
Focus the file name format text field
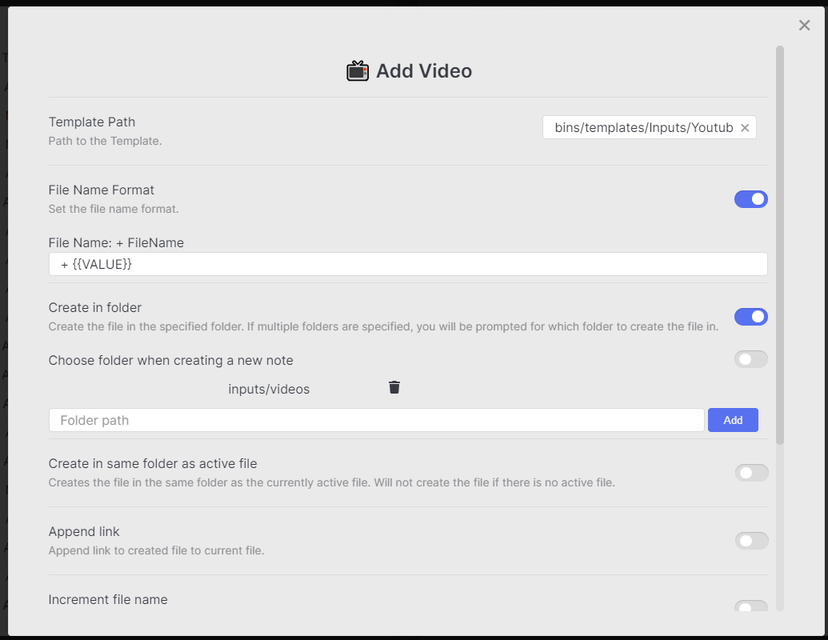click(408, 264)
